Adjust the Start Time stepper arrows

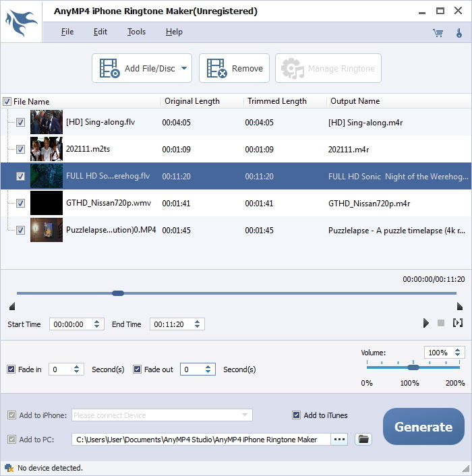(96, 324)
